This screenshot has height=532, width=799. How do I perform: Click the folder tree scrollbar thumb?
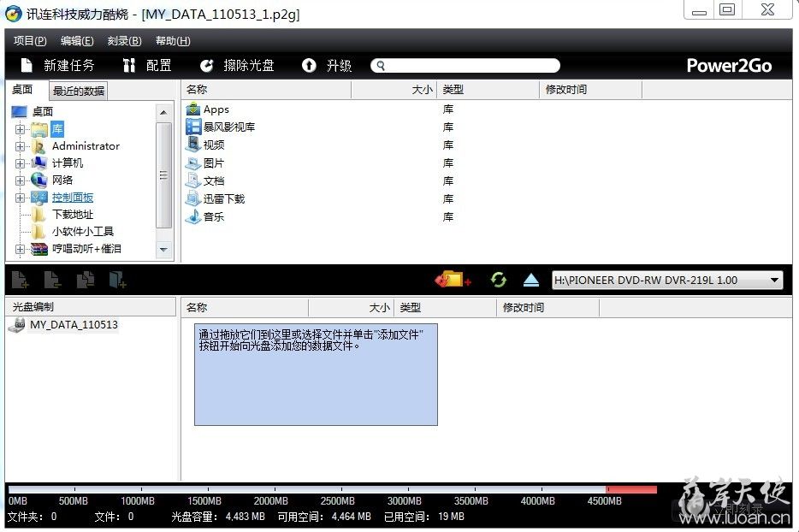[163, 175]
